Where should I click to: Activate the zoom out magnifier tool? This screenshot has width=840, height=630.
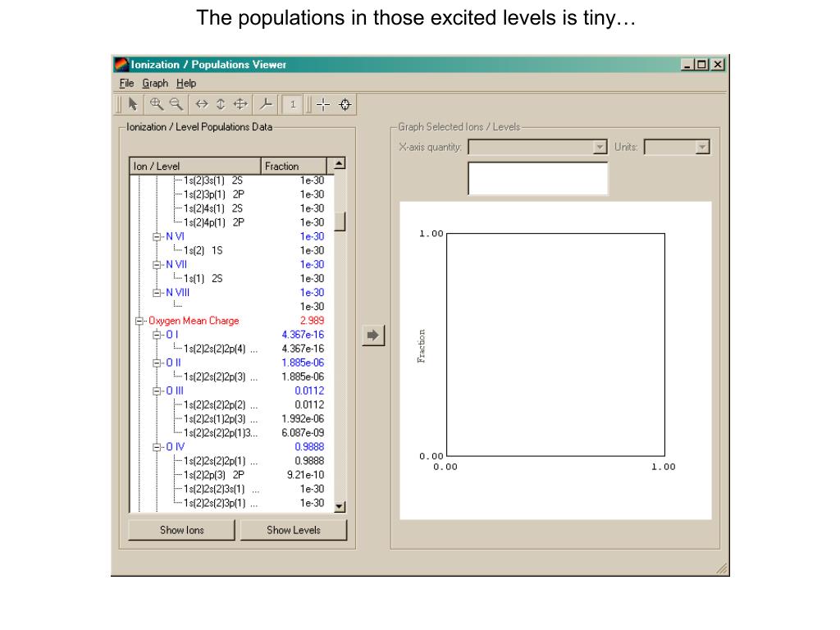pos(176,104)
